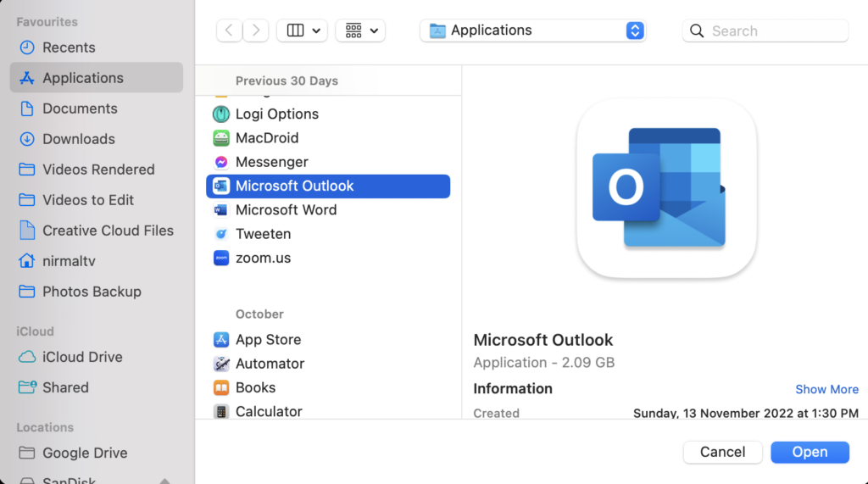Screen dimensions: 868x484
Task: Click the Previous 30 Days header
Action: pos(287,81)
